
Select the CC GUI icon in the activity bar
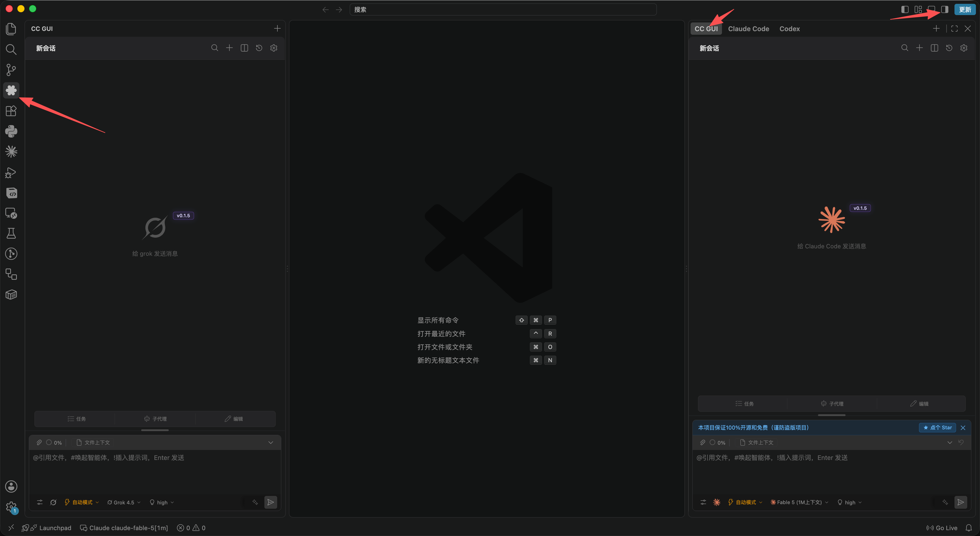tap(11, 90)
